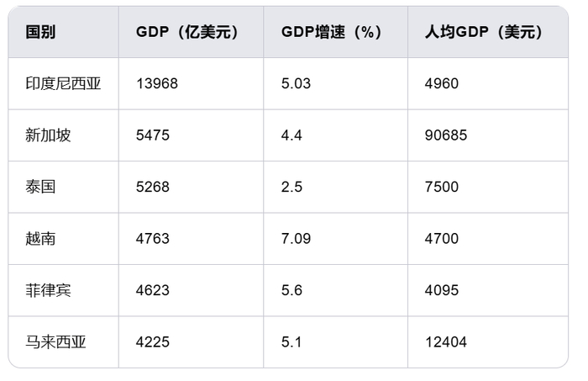The width and height of the screenshot is (588, 381).
Task: Select the 印度尼西亚 country cell
Action: pyautogui.click(x=63, y=83)
